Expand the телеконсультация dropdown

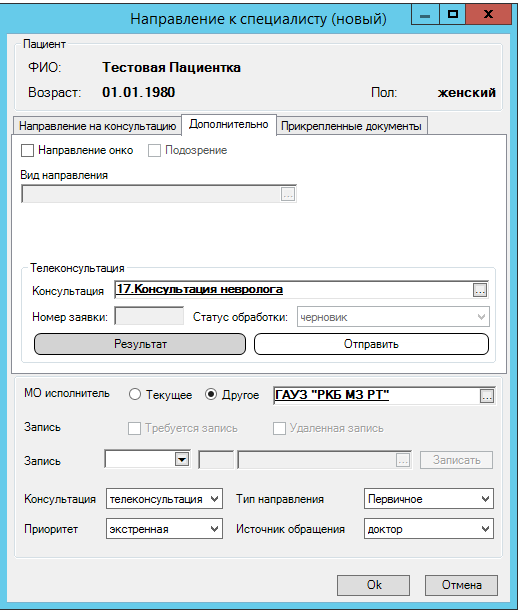pyautogui.click(x=164, y=499)
